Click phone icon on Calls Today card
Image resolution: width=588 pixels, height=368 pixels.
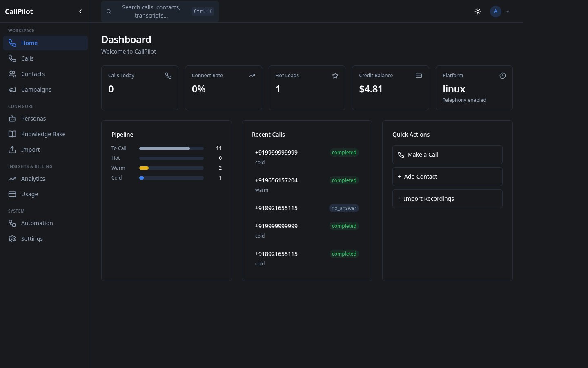point(168,76)
